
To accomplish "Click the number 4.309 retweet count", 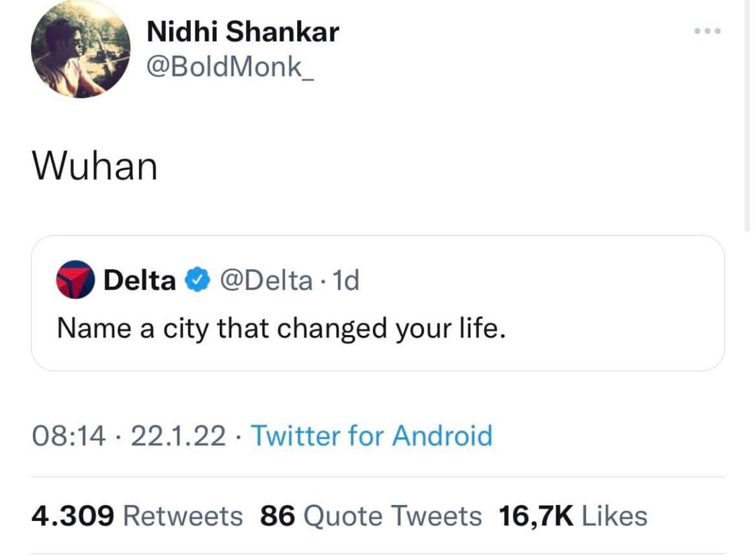I will 73,516.
